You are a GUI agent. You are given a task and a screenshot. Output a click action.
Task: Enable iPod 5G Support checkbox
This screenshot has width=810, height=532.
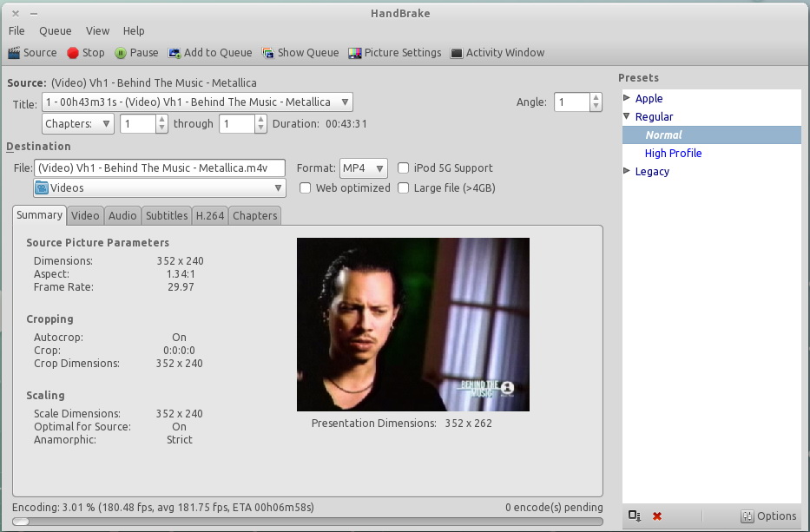pos(404,168)
